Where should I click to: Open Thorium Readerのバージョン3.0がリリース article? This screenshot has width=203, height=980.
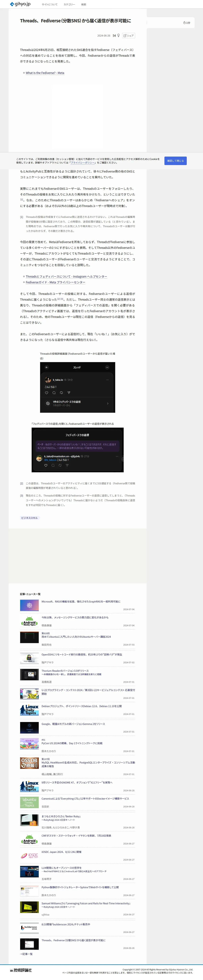click(65, 671)
